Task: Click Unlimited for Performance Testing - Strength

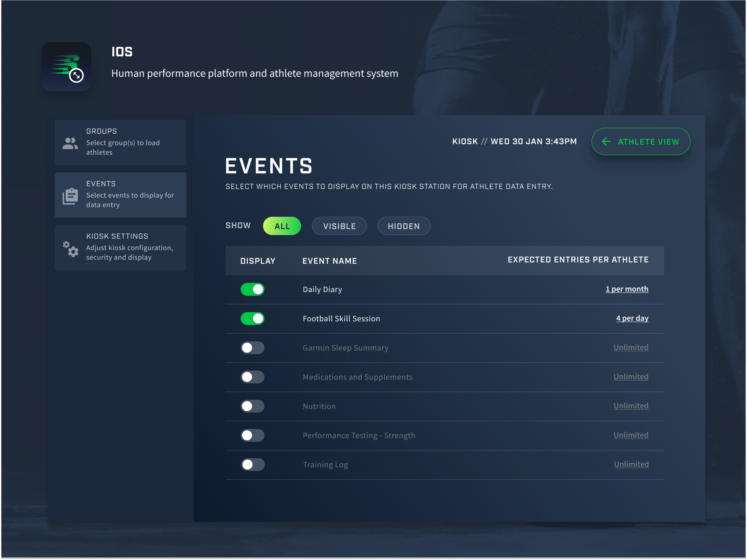Action: tap(631, 435)
